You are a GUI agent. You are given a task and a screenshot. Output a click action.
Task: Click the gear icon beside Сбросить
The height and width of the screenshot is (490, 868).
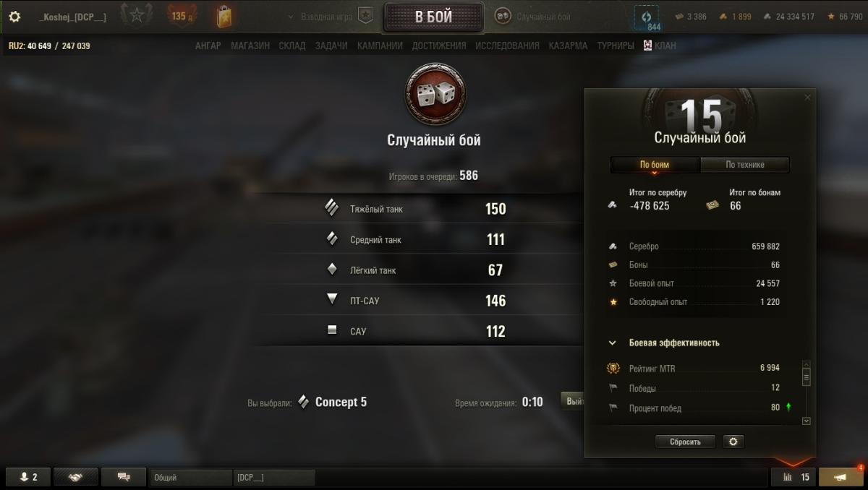[733, 442]
